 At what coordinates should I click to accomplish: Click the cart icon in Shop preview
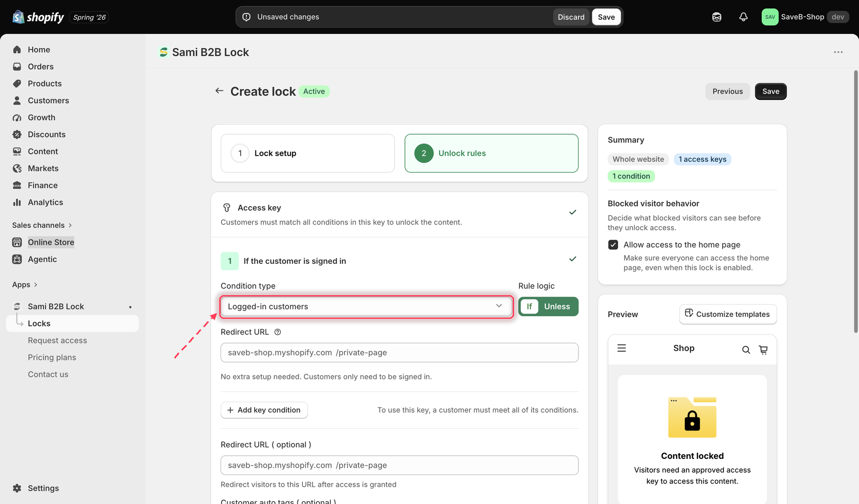(763, 350)
